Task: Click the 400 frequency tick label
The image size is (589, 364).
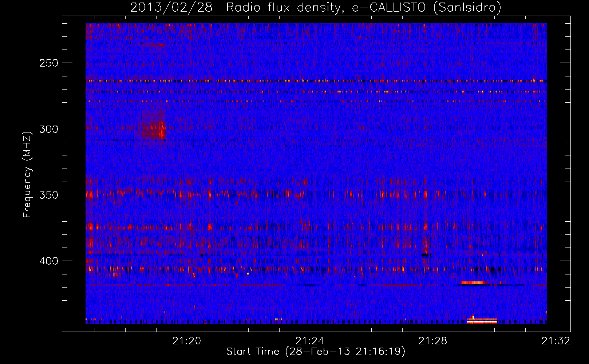Action: (49, 261)
